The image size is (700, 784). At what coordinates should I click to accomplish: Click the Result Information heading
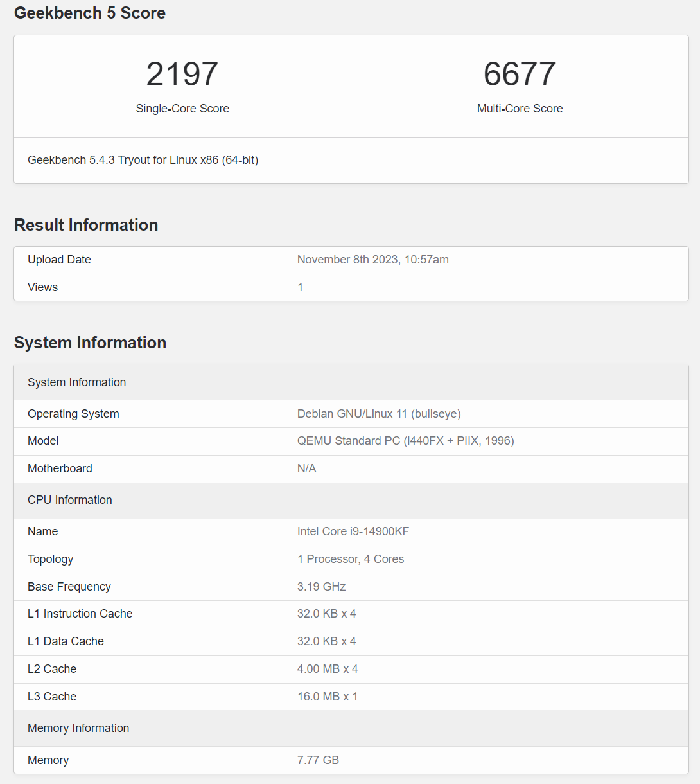[x=86, y=225]
